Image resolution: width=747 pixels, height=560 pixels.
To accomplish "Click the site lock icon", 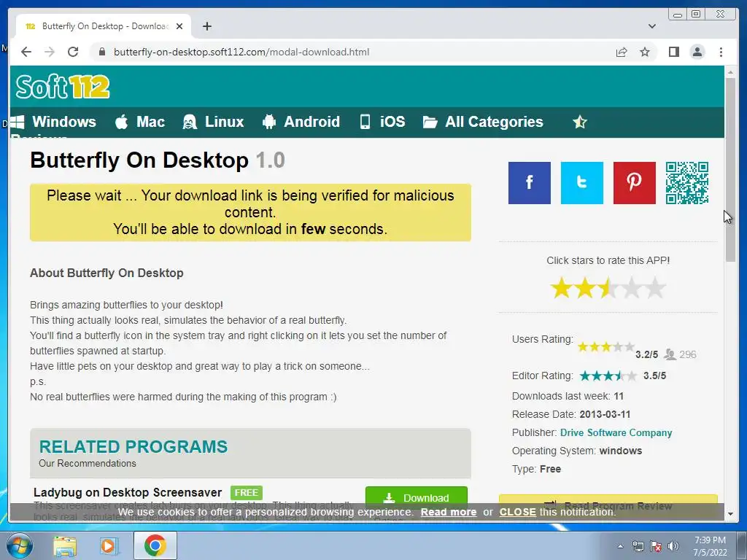I will (101, 52).
